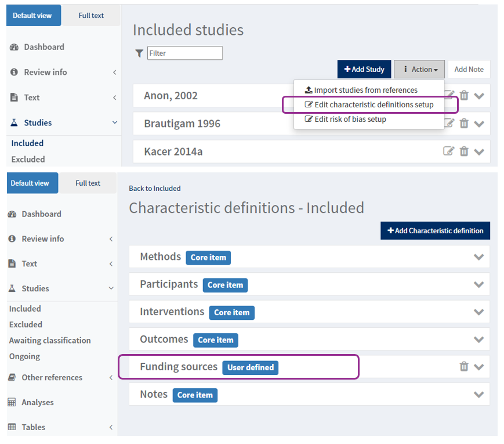Choose Edit characteristic definitions setup
Viewport: 504px width, 444px height.
(x=374, y=105)
